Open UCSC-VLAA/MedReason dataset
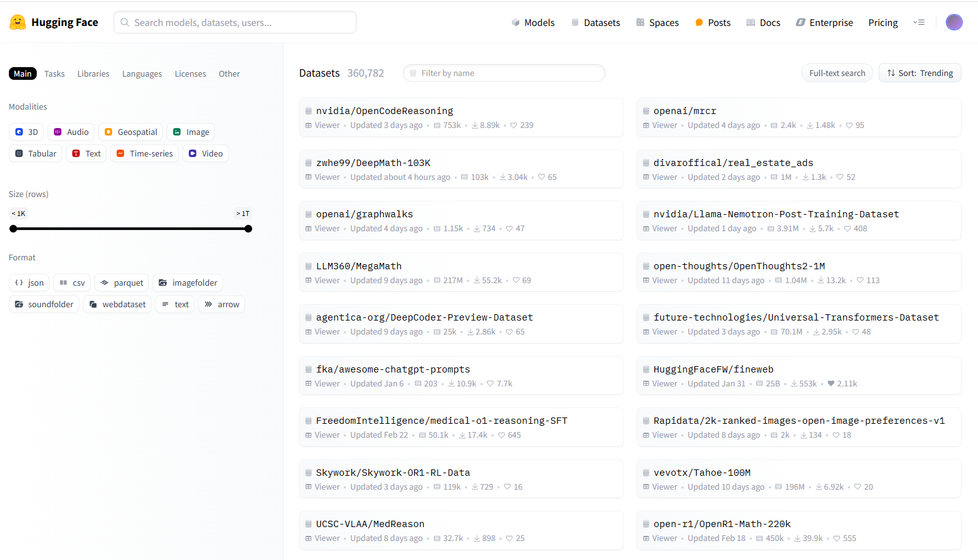The height and width of the screenshot is (560, 978). [461, 530]
